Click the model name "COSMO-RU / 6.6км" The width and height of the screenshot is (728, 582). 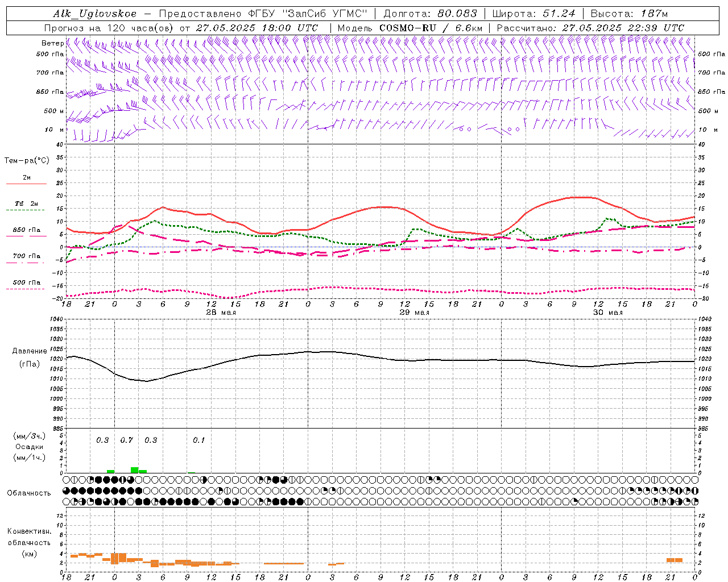click(x=431, y=28)
